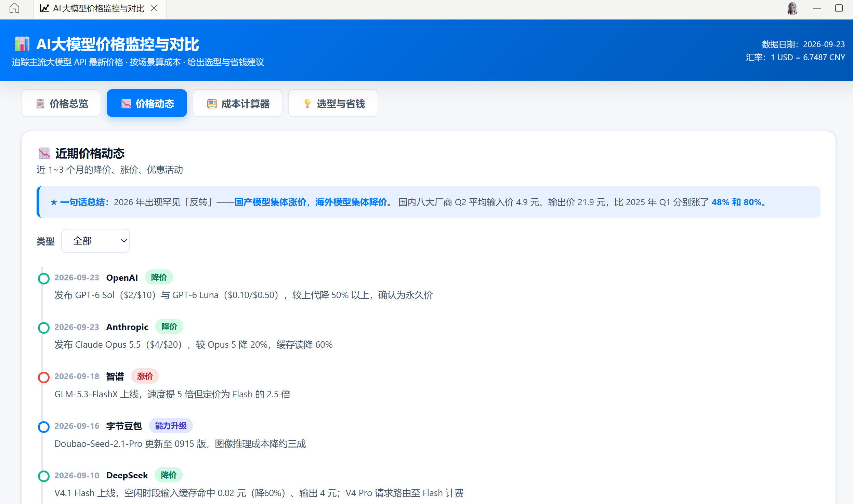Screen dimensions: 853x504
Task: Click 能力升级 tag next to 字节豆包
Action: (171, 426)
